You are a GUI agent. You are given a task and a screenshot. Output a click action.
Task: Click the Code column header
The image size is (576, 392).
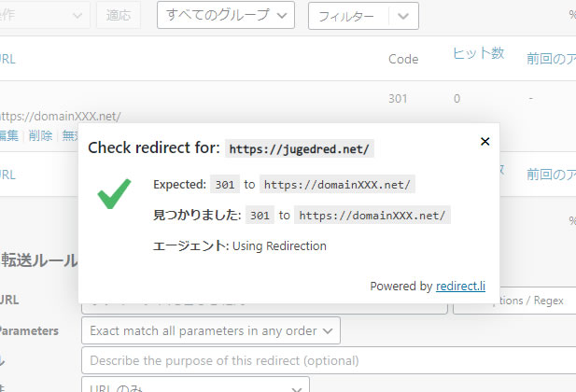point(403,59)
